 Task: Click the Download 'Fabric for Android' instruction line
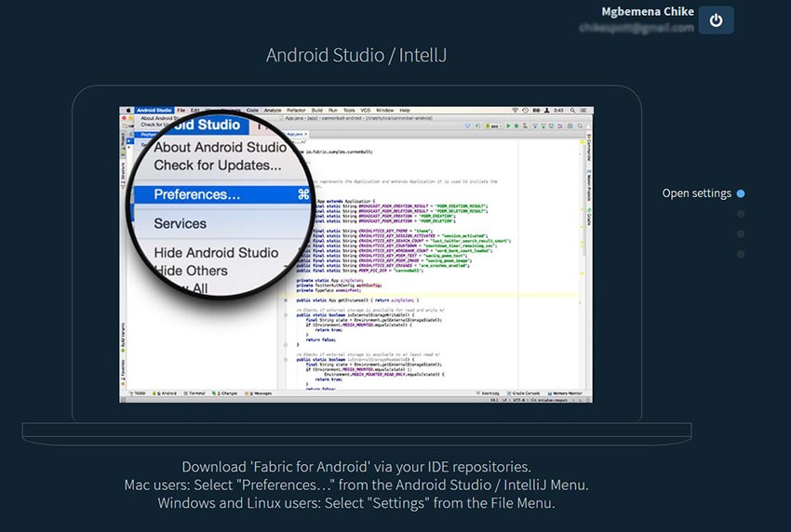pyautogui.click(x=356, y=467)
